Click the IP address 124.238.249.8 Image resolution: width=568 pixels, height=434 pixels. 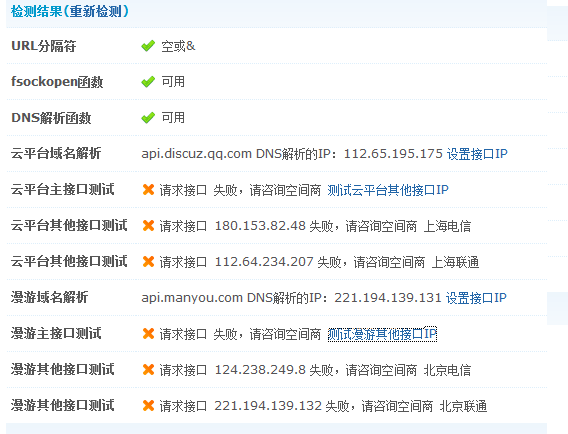(x=260, y=370)
